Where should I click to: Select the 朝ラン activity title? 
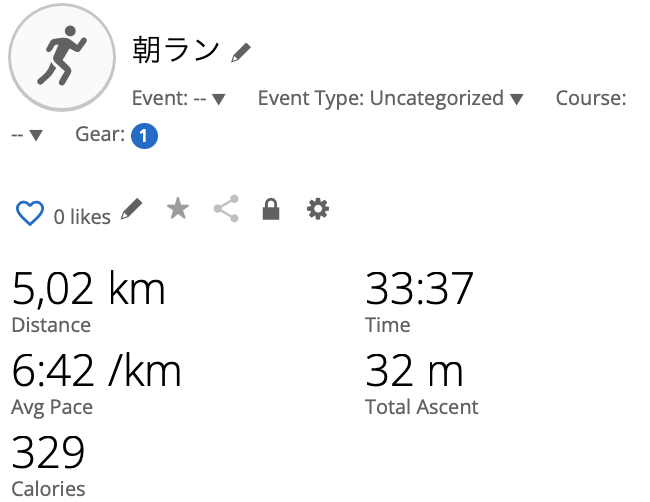[176, 50]
